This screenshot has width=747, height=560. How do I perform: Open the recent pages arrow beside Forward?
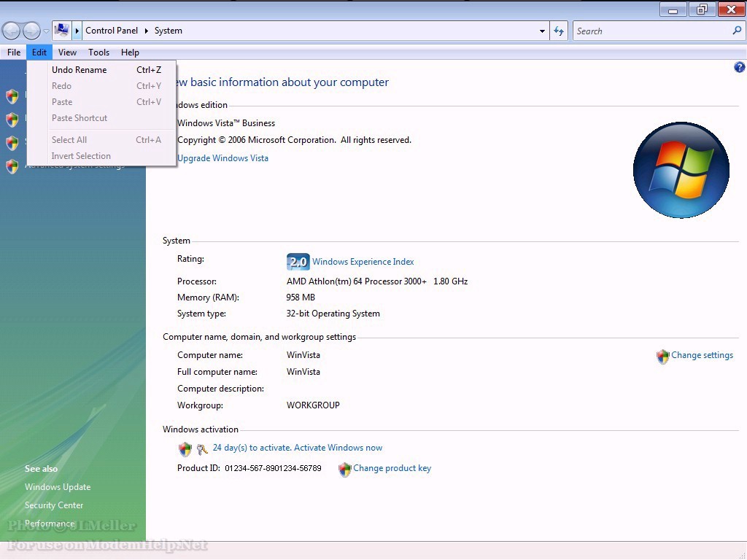coord(46,31)
